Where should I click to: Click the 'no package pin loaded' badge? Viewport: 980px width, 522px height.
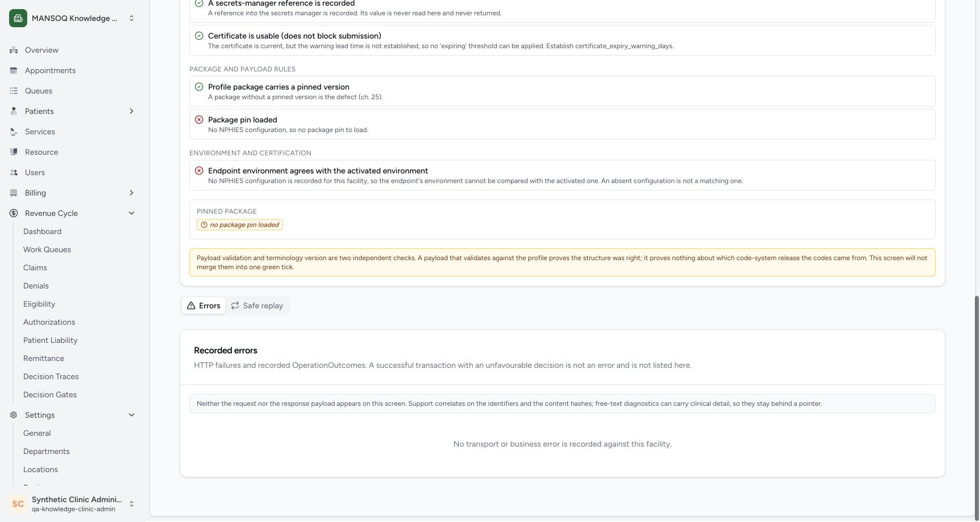pos(239,225)
